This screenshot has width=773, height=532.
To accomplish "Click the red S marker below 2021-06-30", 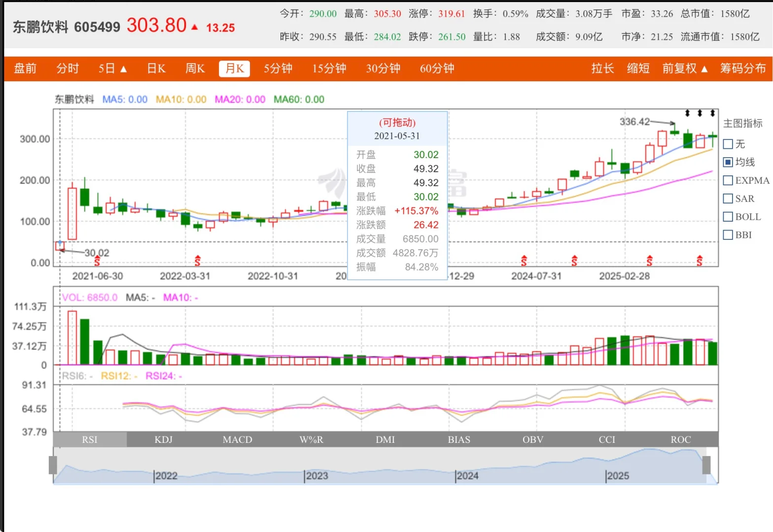I will click(97, 261).
